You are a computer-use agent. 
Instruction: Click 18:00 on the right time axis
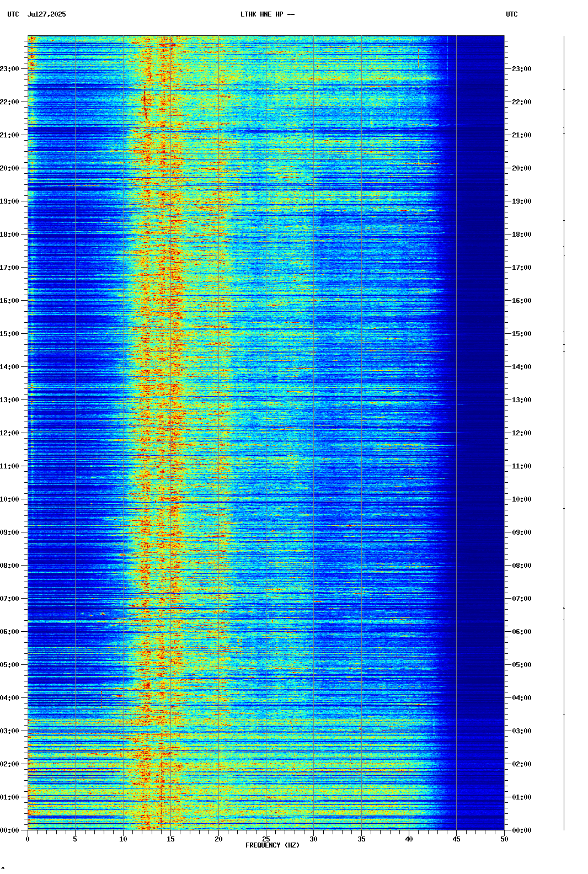point(522,235)
